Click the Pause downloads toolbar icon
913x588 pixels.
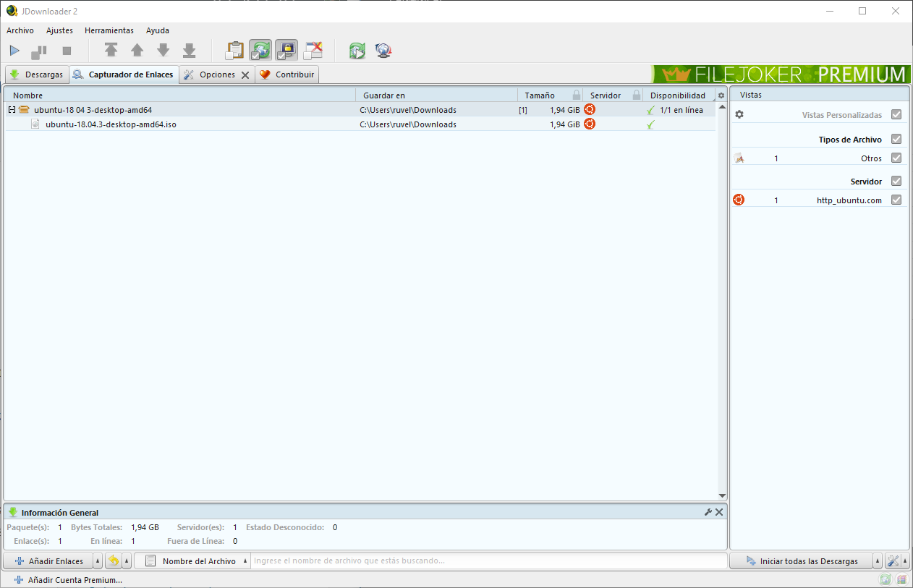tap(39, 51)
